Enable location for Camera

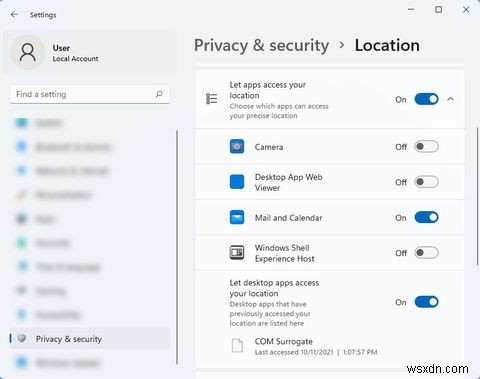pos(426,147)
